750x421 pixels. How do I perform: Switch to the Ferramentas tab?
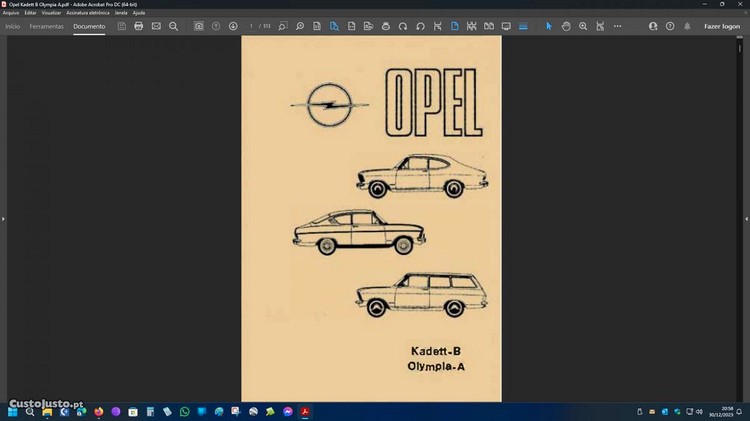(x=46, y=26)
